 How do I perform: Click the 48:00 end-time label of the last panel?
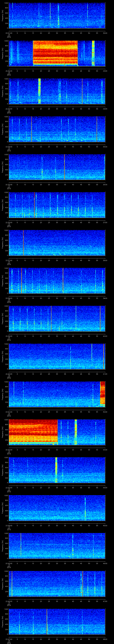point(105,639)
